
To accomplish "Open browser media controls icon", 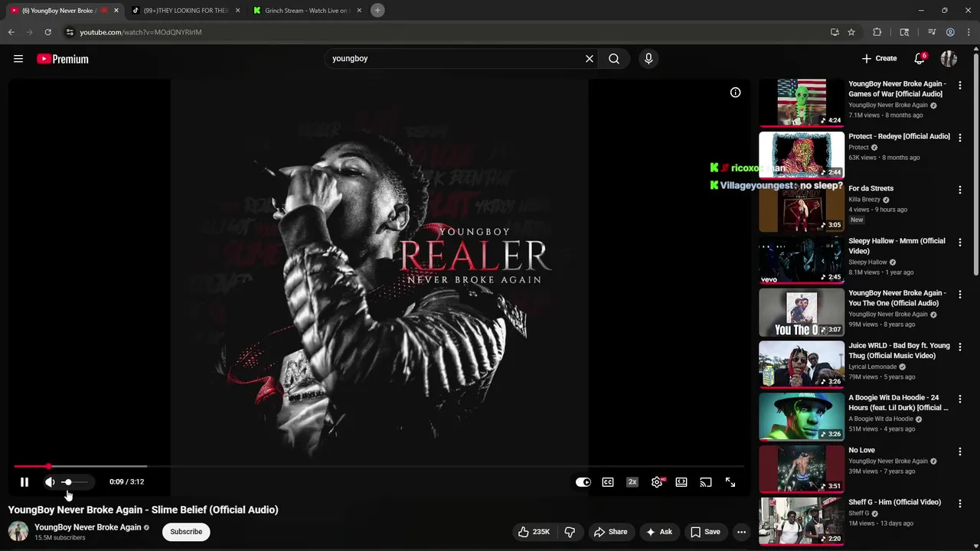I will click(x=932, y=32).
